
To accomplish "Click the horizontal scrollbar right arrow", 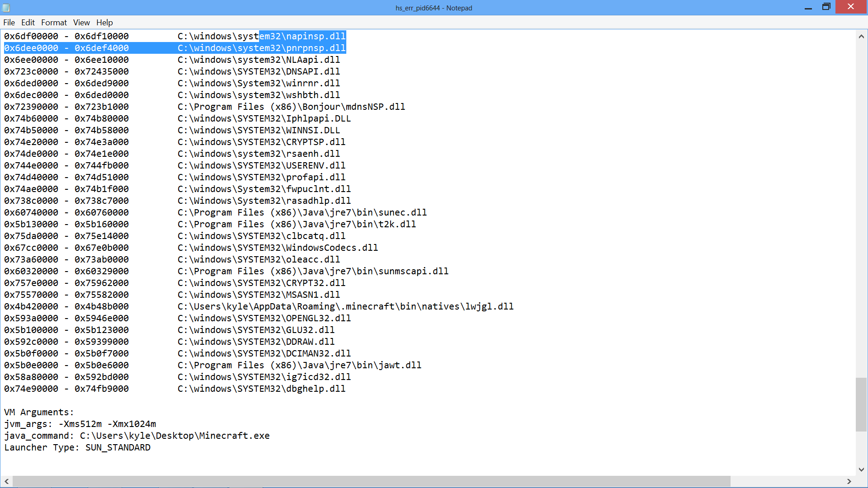I will tap(849, 482).
